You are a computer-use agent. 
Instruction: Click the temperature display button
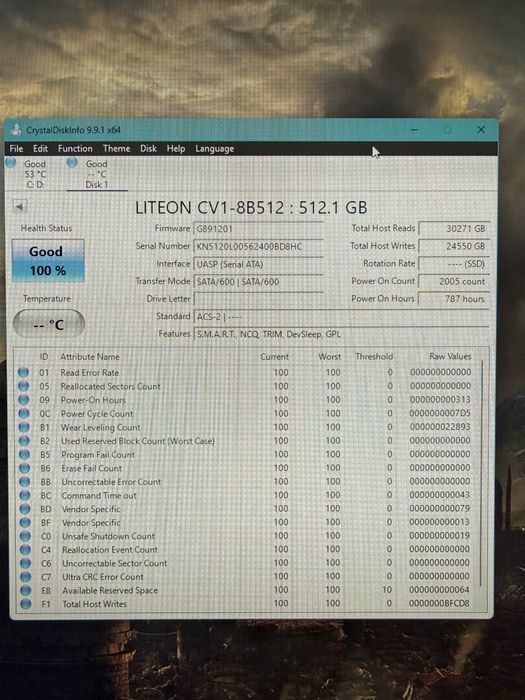click(x=49, y=324)
